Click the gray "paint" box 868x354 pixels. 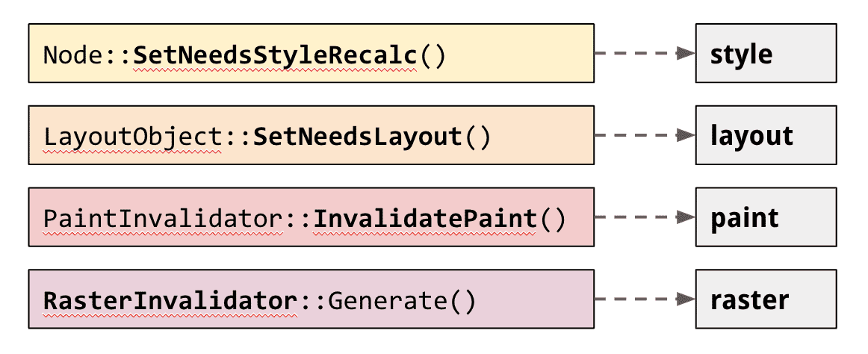[766, 218]
